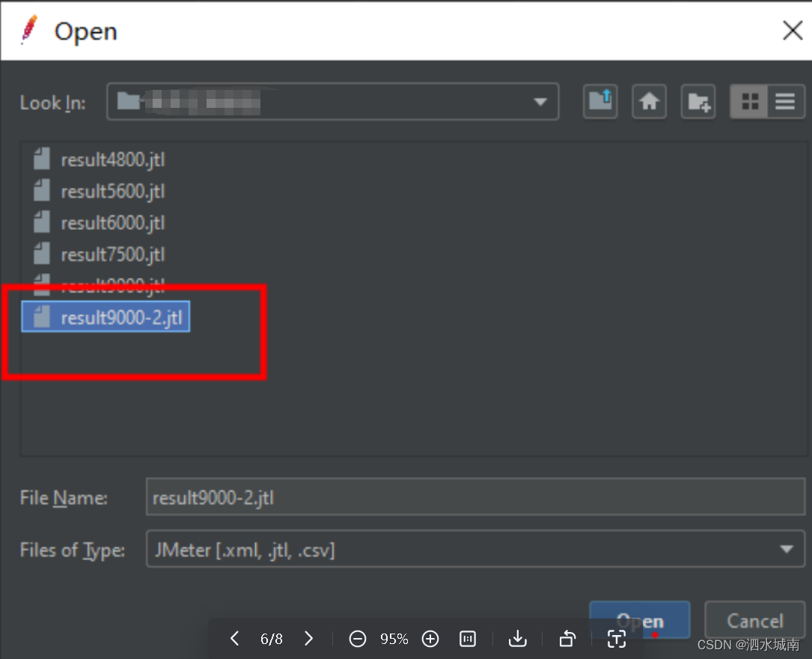Click the text extraction icon on the toolbar
This screenshot has width=812, height=659.
point(616,639)
